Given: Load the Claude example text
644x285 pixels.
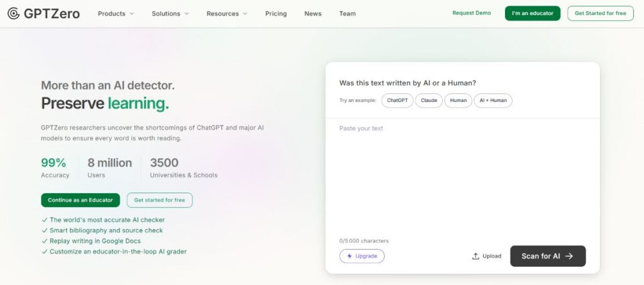Looking at the screenshot, I should [x=429, y=100].
